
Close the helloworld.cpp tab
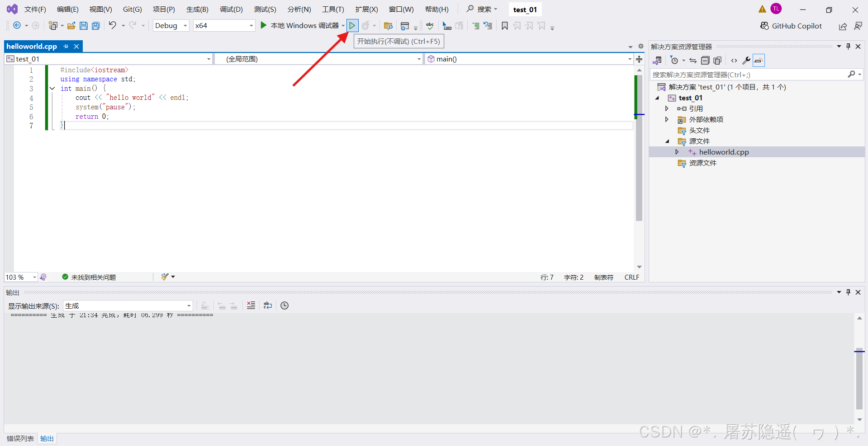tap(76, 46)
